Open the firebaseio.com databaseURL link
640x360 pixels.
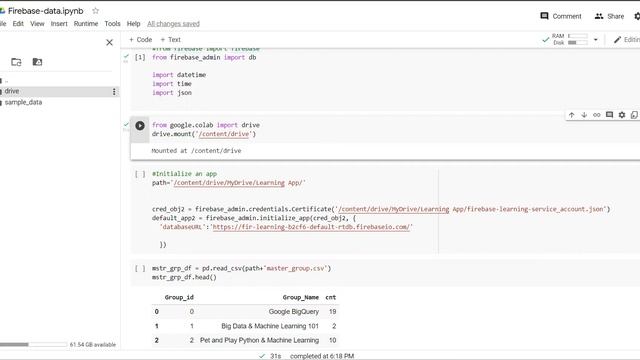[311, 227]
